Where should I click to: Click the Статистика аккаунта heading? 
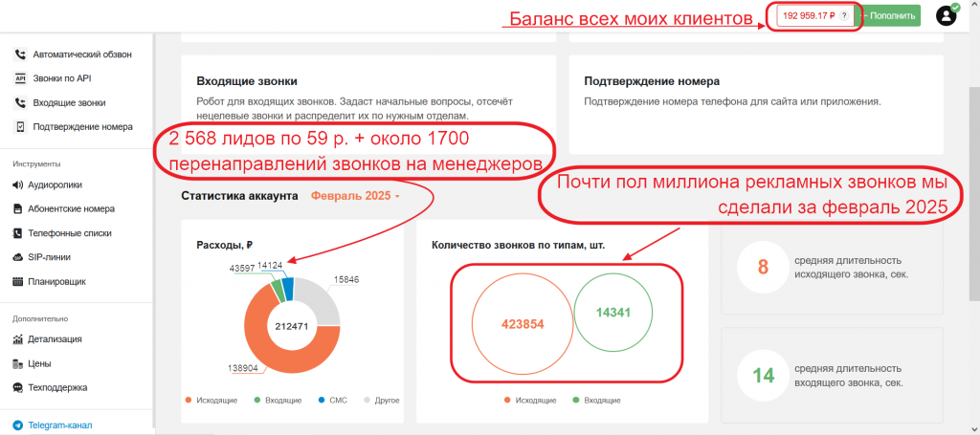pos(239,196)
